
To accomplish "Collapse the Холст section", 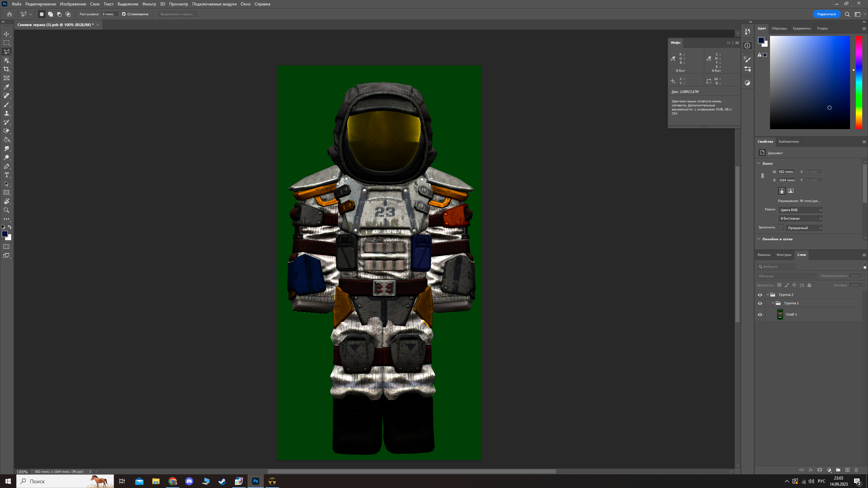I will 758,163.
